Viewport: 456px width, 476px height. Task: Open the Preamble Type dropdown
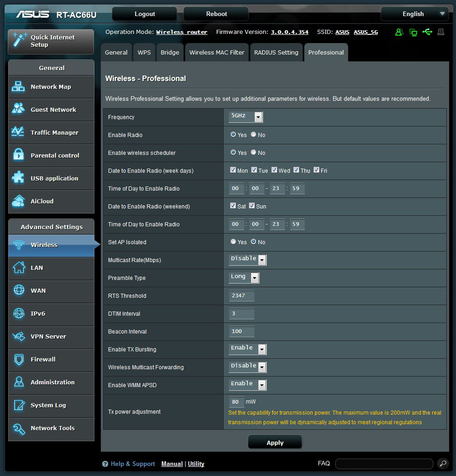(x=244, y=278)
